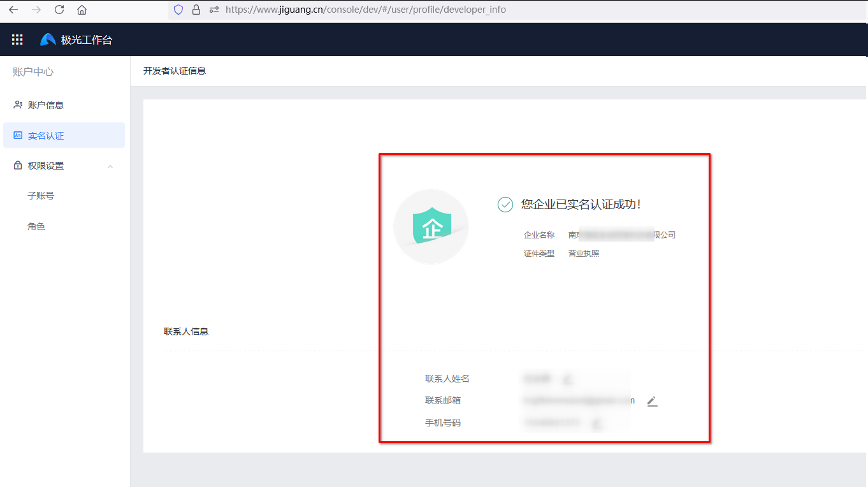868x487 pixels.
Task: Click the 极光工作台 title link
Action: coord(87,40)
